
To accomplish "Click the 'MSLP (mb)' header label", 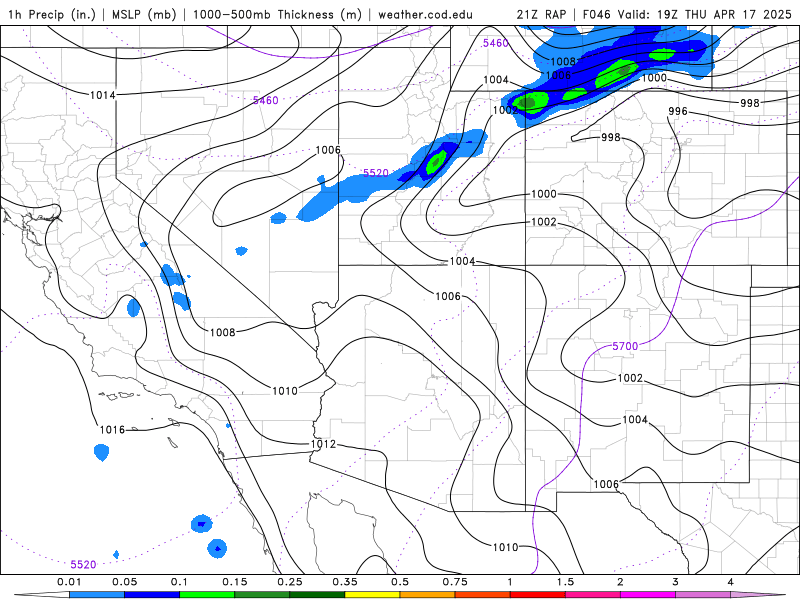I will [142, 14].
